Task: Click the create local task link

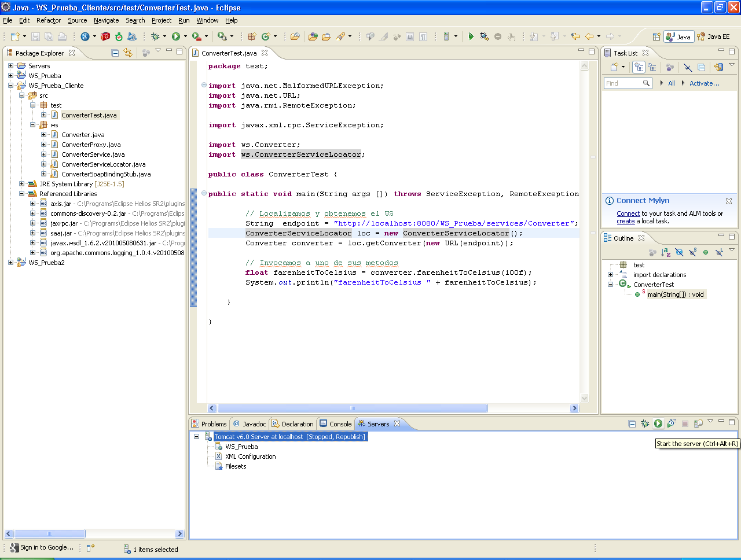Action: 626,221
